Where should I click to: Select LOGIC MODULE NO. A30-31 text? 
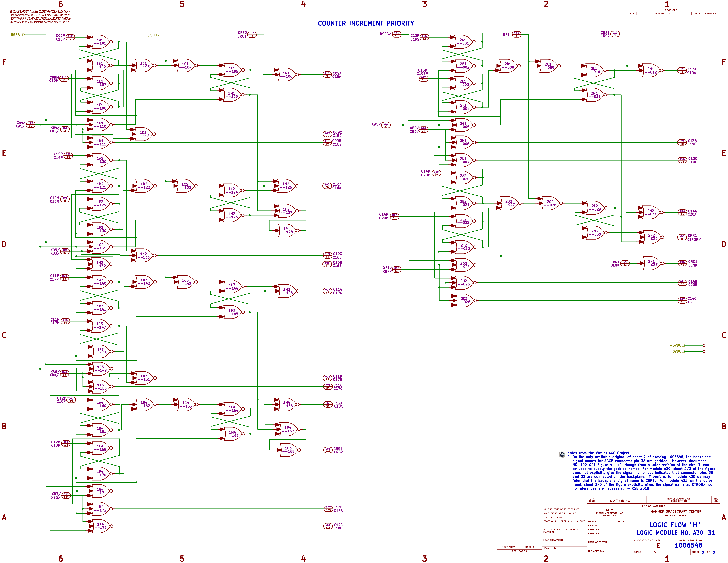676,533
